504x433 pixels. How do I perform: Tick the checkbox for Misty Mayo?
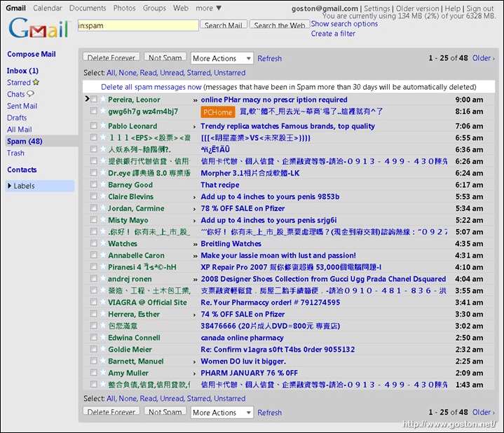coord(93,220)
